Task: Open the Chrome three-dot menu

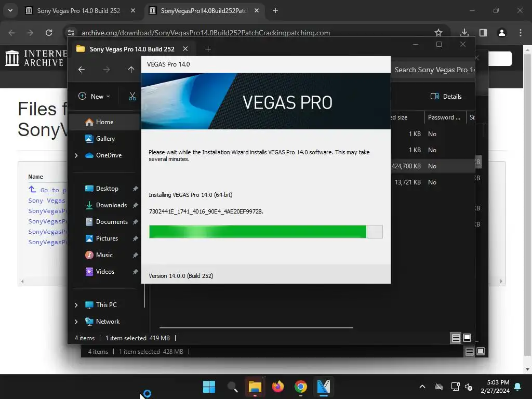Action: pyautogui.click(x=521, y=33)
